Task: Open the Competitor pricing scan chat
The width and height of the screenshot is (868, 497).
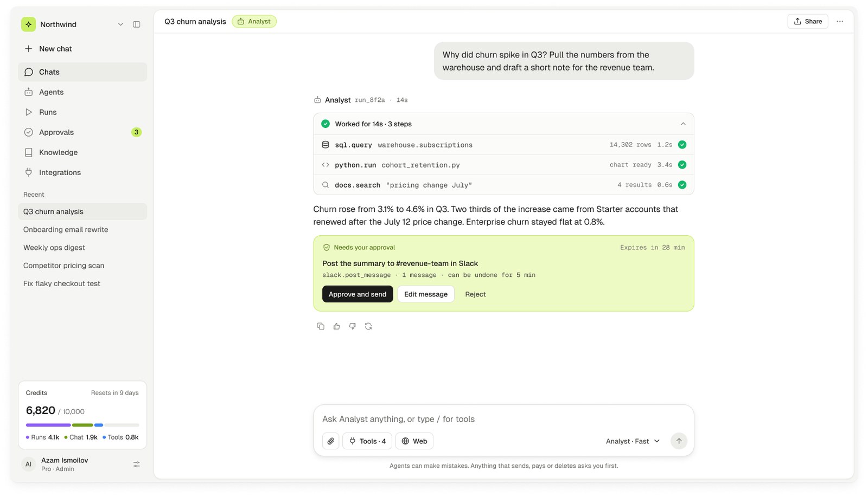Action: (x=82, y=266)
